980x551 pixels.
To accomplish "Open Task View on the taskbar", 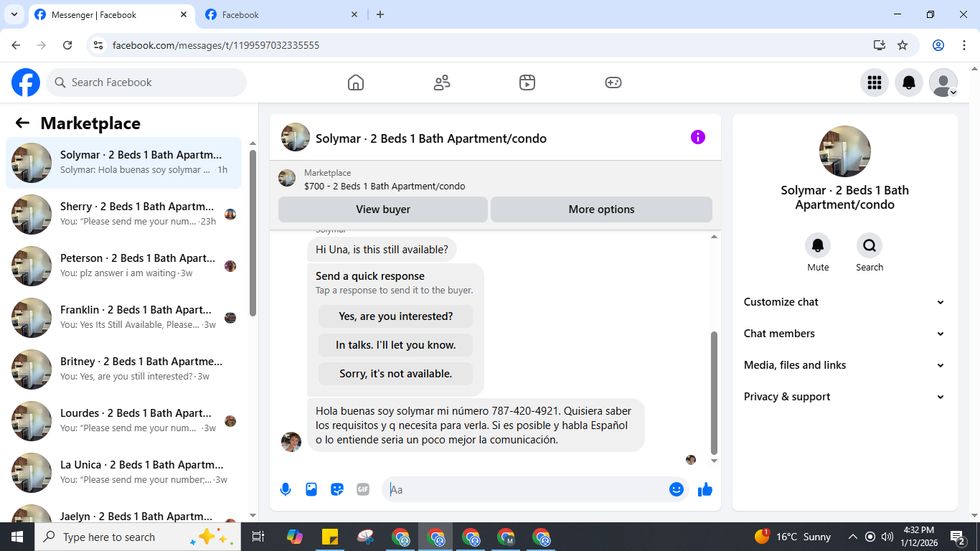I will pyautogui.click(x=258, y=537).
